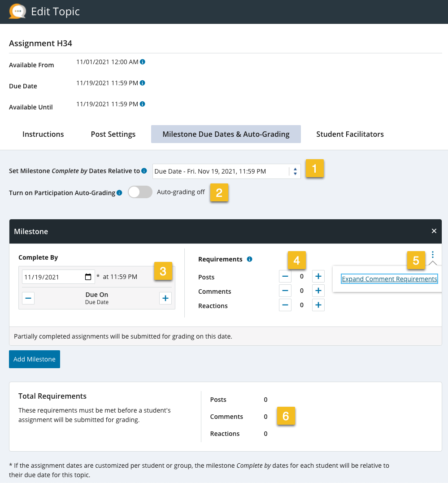Decrease the Comments requirement count
The image size is (448, 483).
point(285,291)
